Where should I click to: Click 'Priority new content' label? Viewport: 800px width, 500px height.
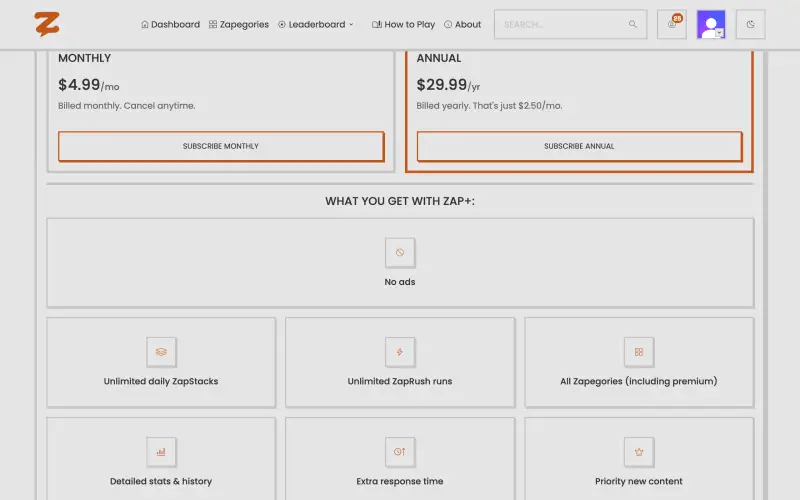(x=639, y=481)
